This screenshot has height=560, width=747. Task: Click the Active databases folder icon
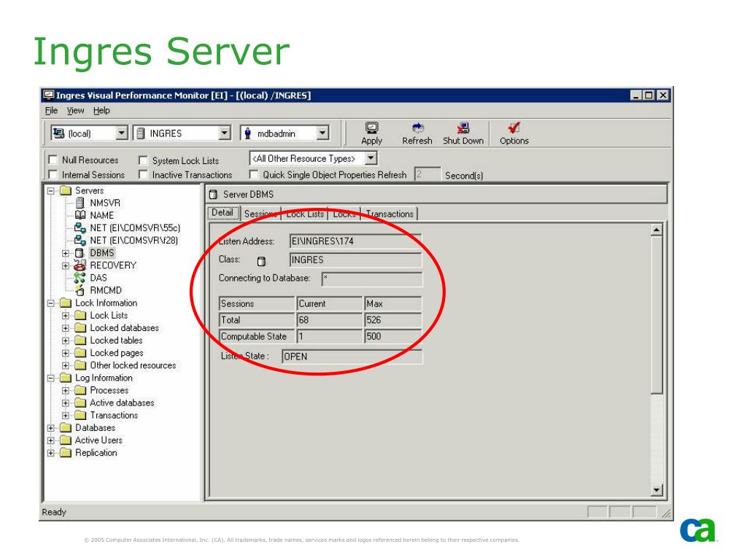pos(80,402)
